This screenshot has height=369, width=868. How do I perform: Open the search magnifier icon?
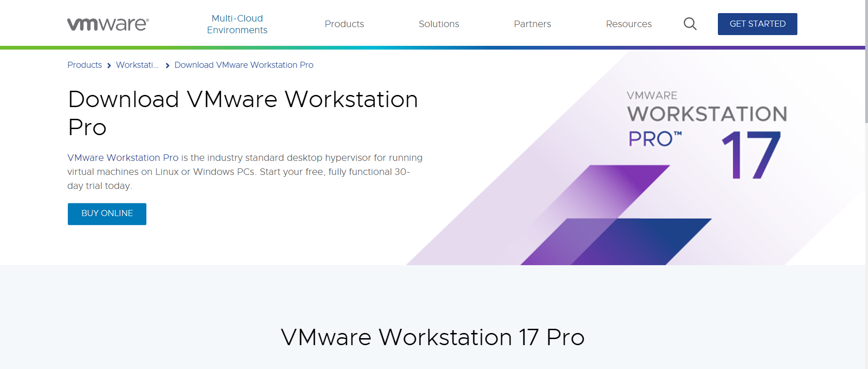[x=690, y=24]
